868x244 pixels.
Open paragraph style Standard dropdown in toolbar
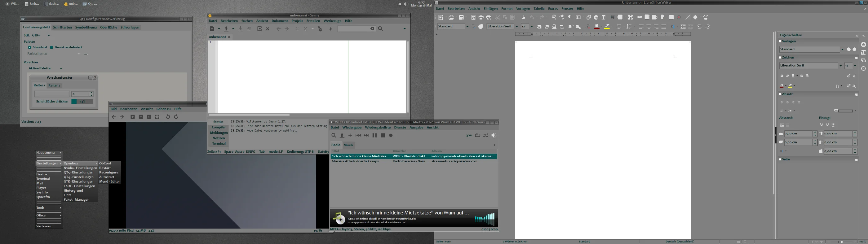click(x=467, y=27)
